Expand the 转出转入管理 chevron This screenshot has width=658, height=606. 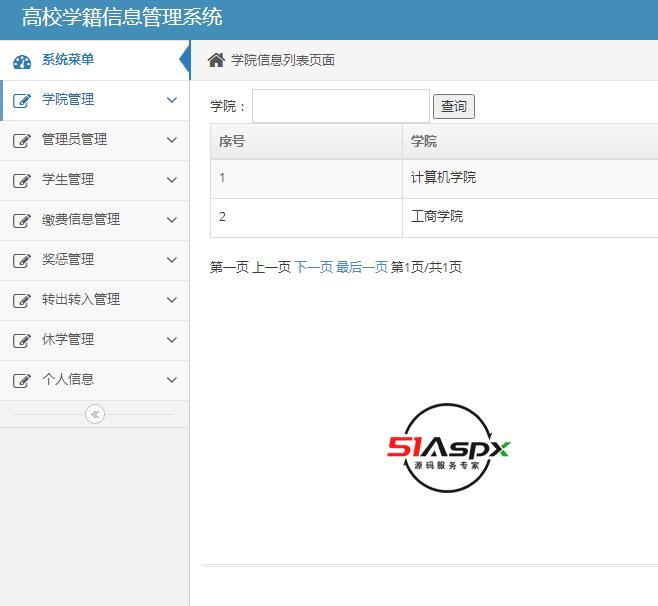click(x=172, y=300)
